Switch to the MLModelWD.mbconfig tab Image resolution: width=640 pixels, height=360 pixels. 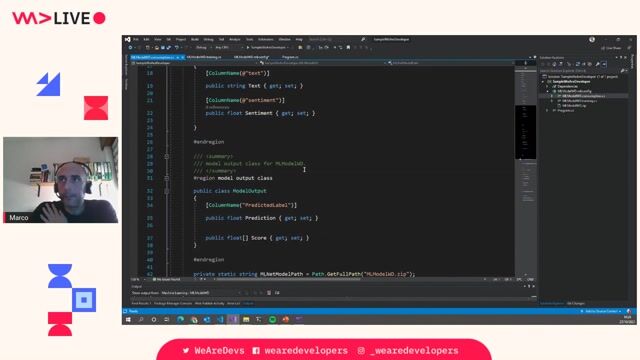(x=251, y=57)
